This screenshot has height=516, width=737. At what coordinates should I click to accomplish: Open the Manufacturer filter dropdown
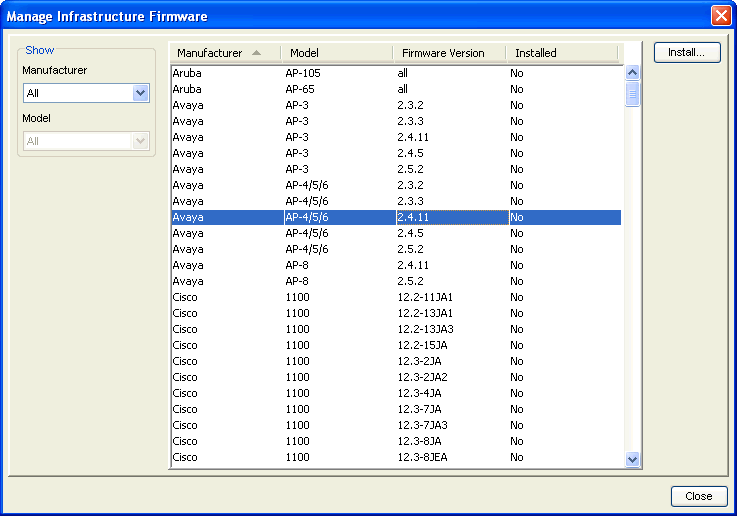140,93
